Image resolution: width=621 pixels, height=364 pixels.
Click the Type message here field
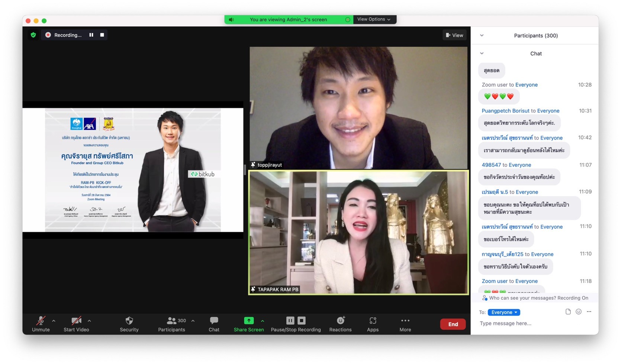pos(535,324)
